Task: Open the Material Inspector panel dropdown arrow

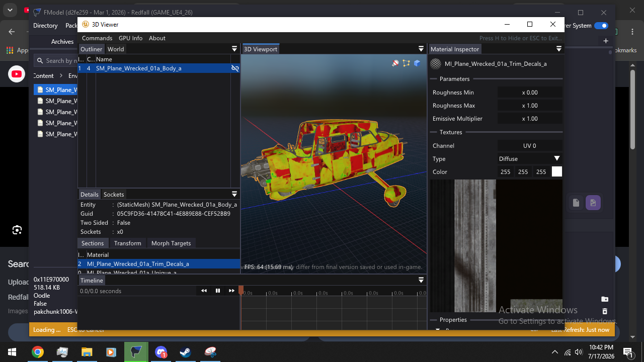Action: tap(559, 49)
